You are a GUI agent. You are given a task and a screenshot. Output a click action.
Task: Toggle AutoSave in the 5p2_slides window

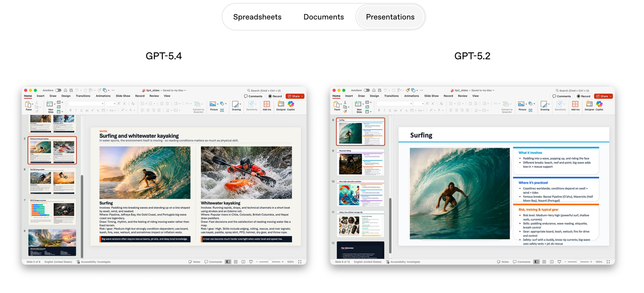click(367, 90)
